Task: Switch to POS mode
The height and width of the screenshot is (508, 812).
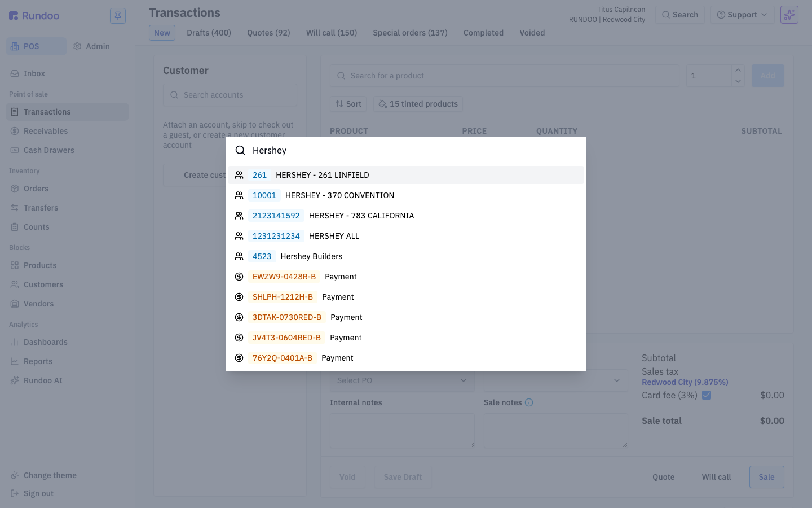Action: tap(36, 46)
